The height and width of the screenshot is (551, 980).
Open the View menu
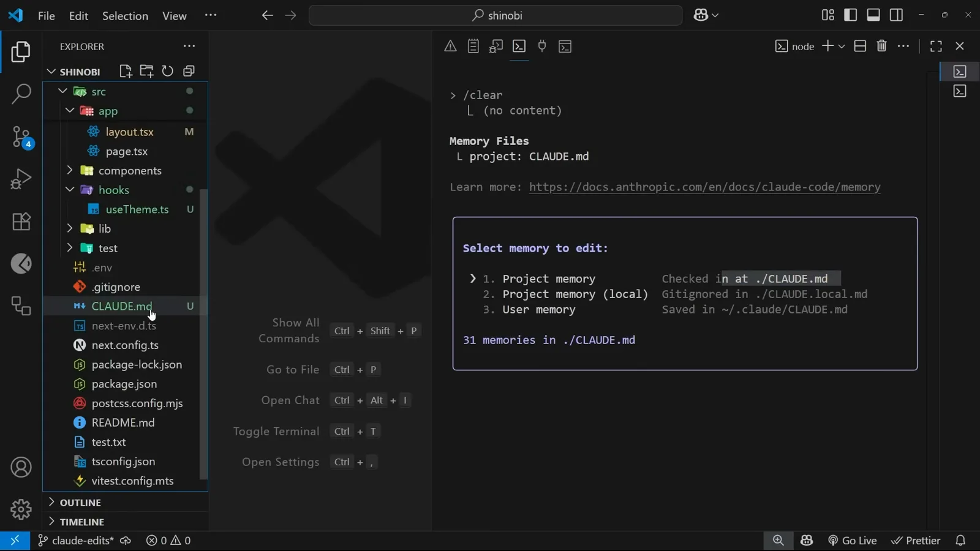[x=174, y=16]
